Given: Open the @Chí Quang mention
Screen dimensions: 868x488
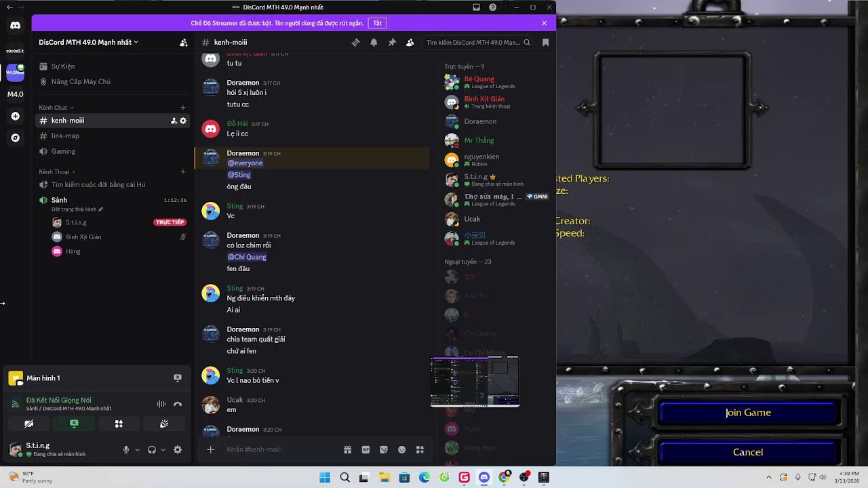Looking at the screenshot, I should [247, 257].
